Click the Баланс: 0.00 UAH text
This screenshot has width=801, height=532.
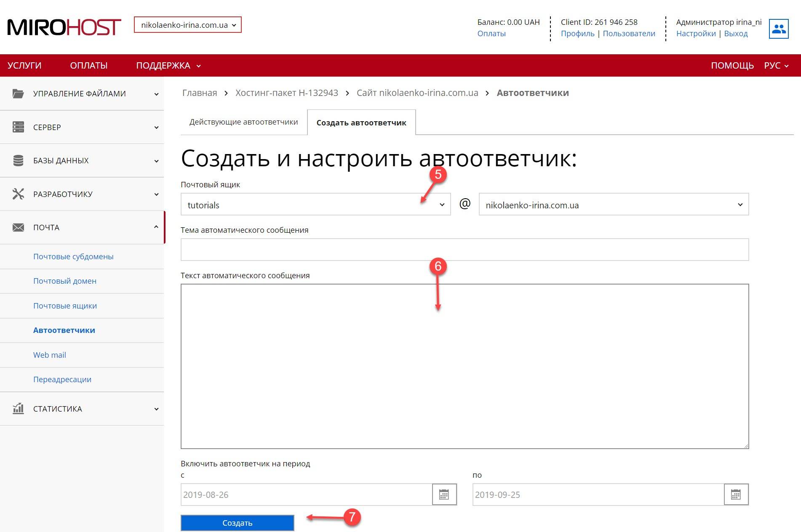508,22
